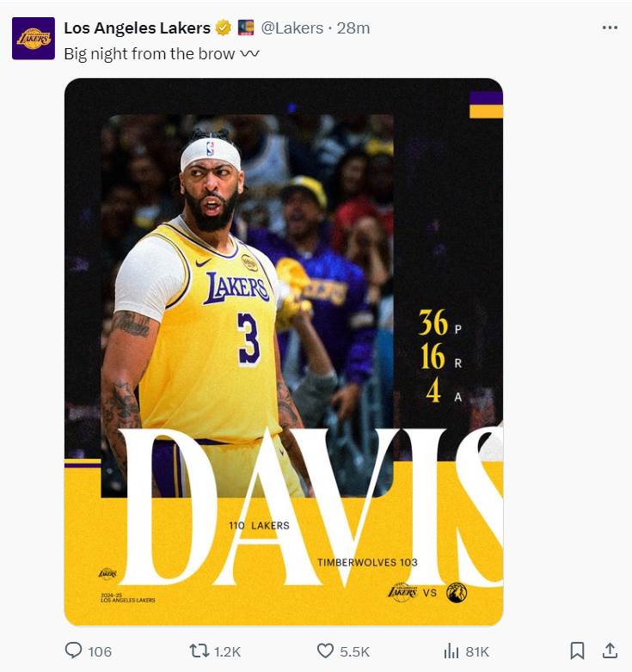The image size is (632, 672).
Task: Open the three-dot more options menu
Action: 610,27
